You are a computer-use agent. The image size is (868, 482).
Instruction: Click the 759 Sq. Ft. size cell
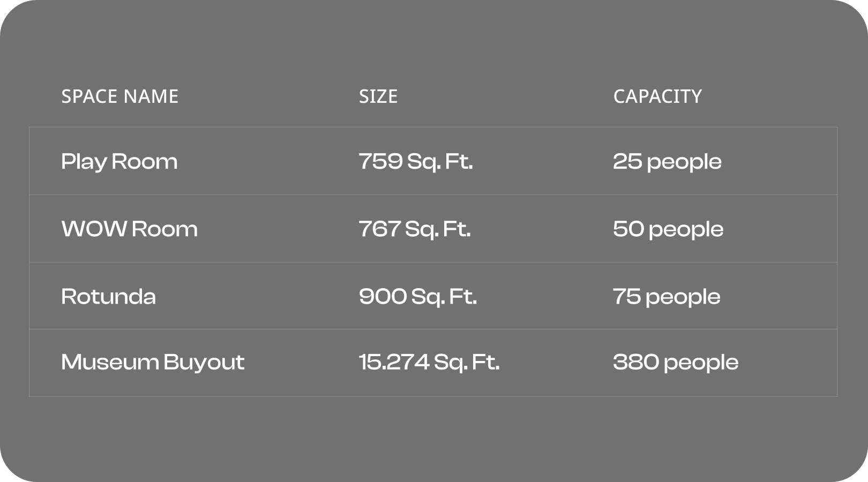[416, 162]
